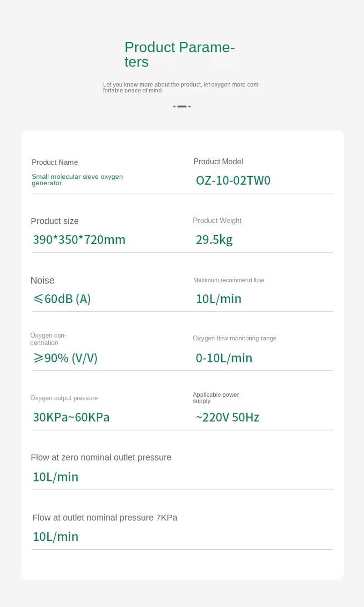
Task: Click the ≤60dB (A) noise value
Action: [x=62, y=299]
